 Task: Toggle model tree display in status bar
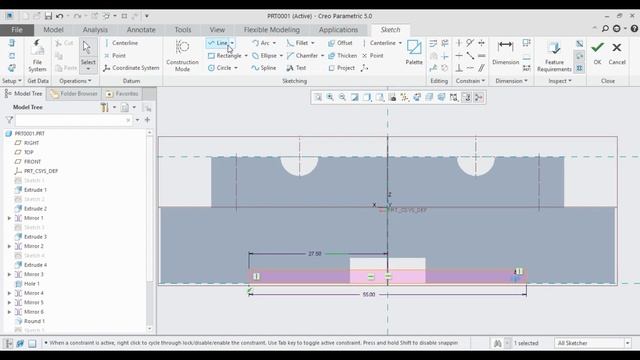click(x=8, y=343)
